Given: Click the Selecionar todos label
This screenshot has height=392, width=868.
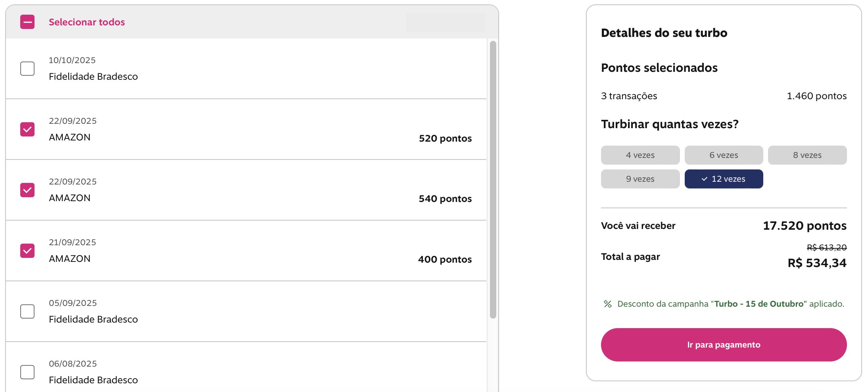Looking at the screenshot, I should coord(86,22).
